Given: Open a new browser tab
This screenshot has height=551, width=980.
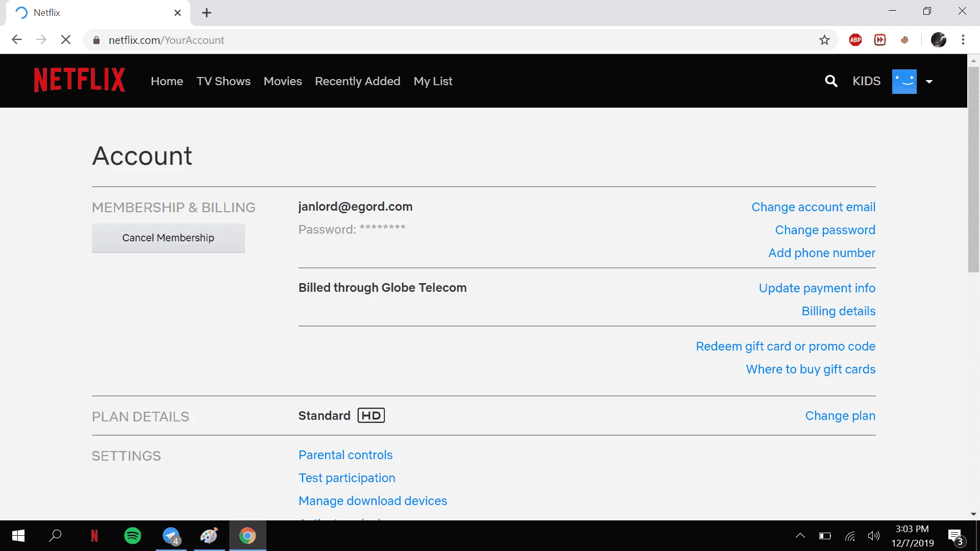Looking at the screenshot, I should (x=207, y=13).
